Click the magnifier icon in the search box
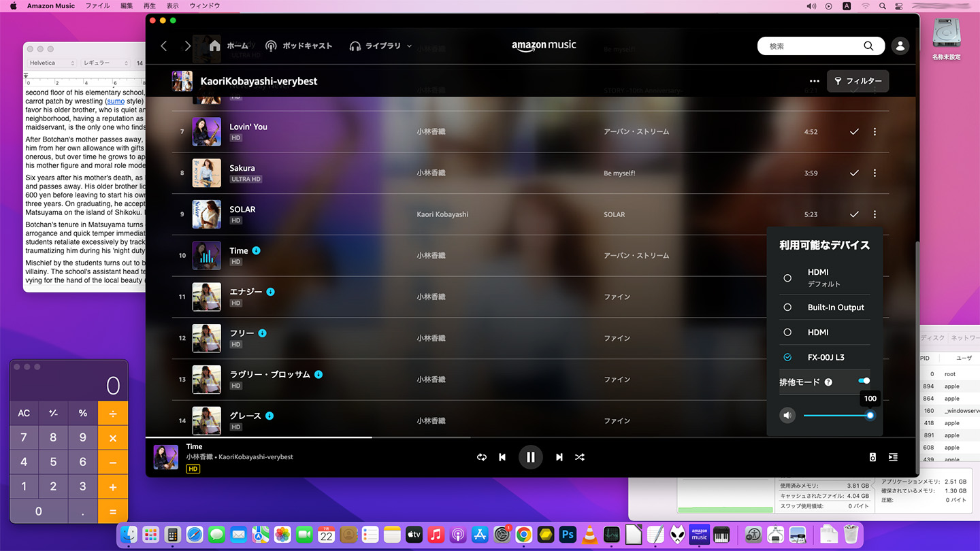The height and width of the screenshot is (551, 980). click(868, 46)
